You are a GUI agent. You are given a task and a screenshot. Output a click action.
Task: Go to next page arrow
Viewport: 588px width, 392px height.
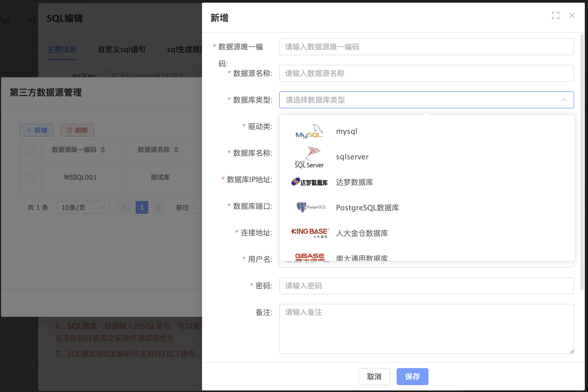click(159, 207)
